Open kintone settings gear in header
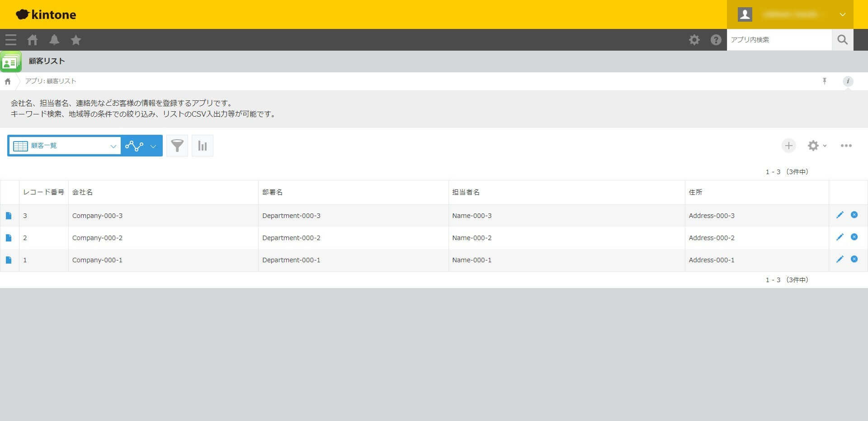This screenshot has width=868, height=421. click(694, 40)
